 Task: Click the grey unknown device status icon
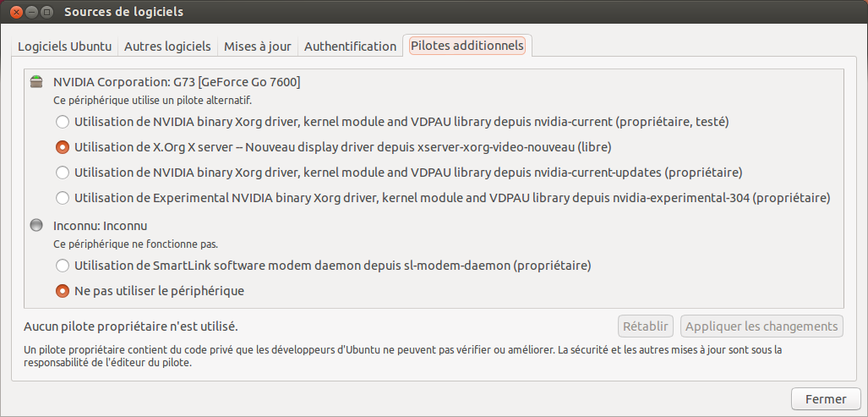point(35,226)
